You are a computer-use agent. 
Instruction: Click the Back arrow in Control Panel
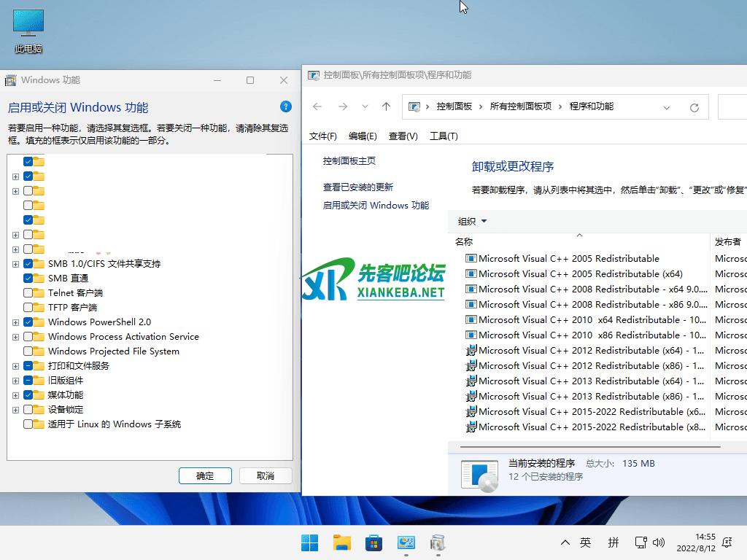(x=317, y=106)
